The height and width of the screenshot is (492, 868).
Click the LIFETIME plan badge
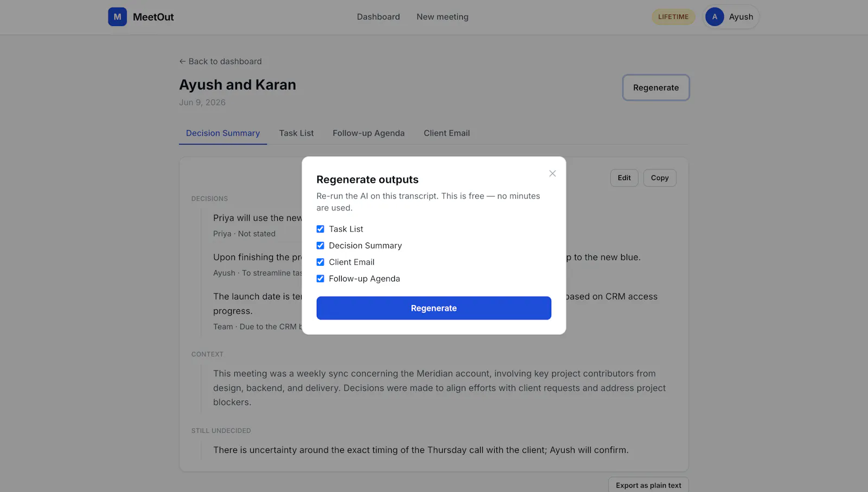673,17
